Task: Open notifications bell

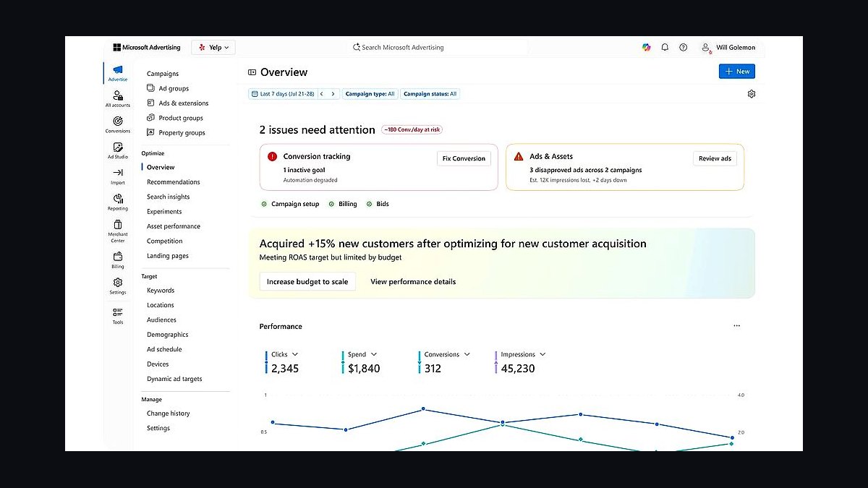Action: [665, 47]
